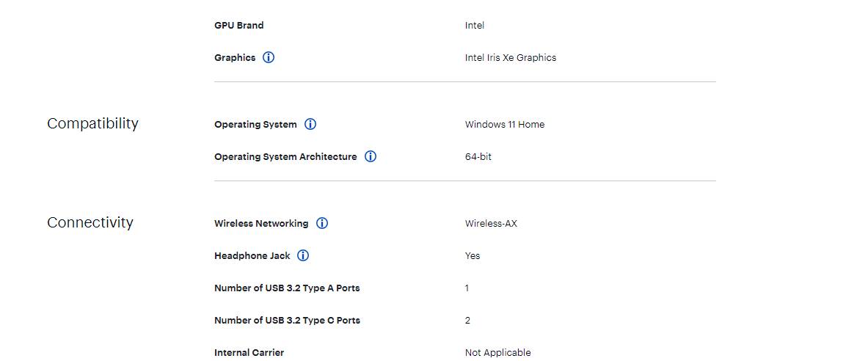The image size is (868, 361).
Task: Show info for Operating System Architecture
Action: click(371, 157)
